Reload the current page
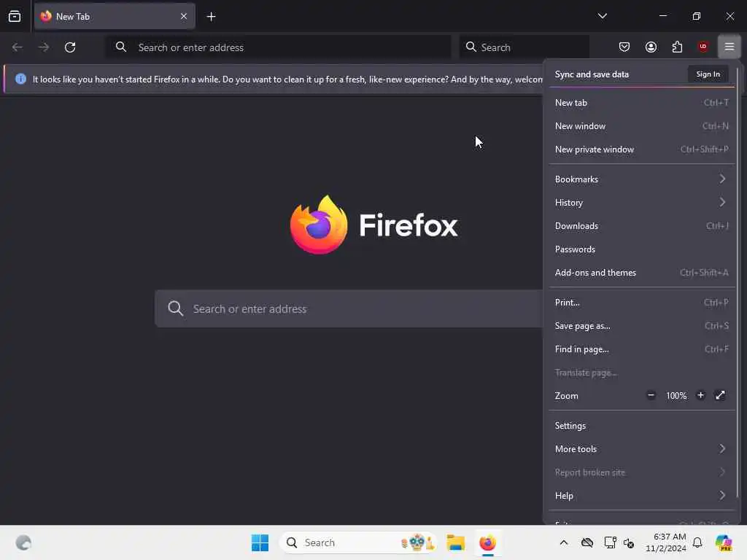747x560 pixels. coord(70,47)
